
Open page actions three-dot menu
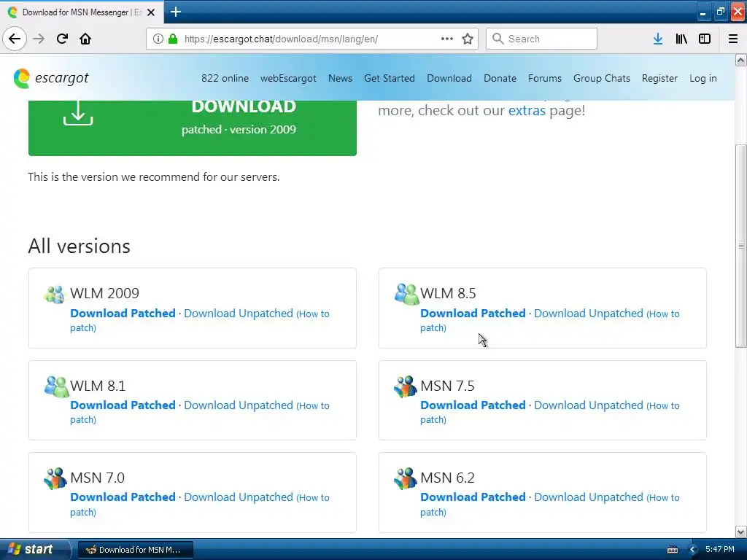coord(447,39)
